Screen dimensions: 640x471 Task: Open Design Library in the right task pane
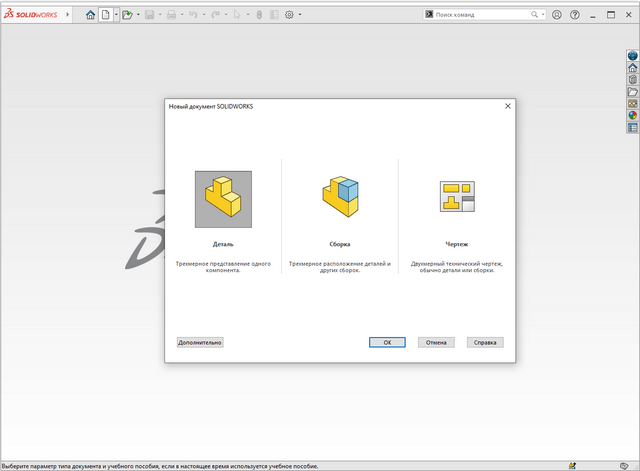click(632, 80)
